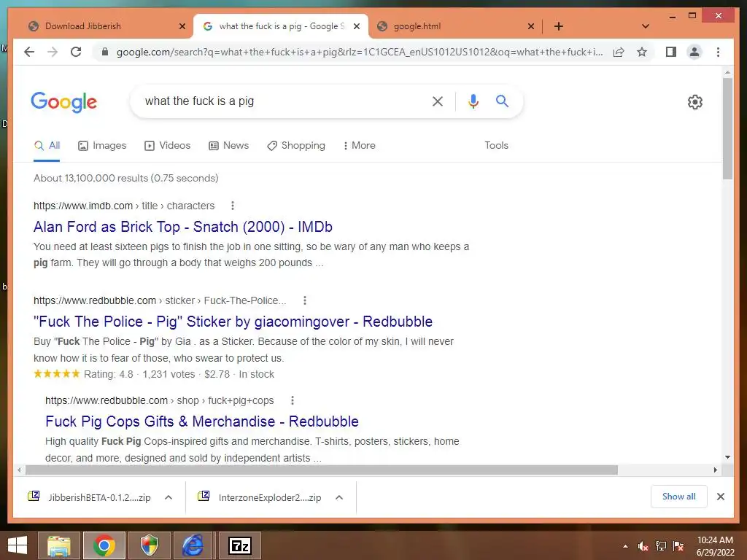Open Alan Ford as Brick Top IMDb link
Image resolution: width=747 pixels, height=560 pixels.
point(183,227)
